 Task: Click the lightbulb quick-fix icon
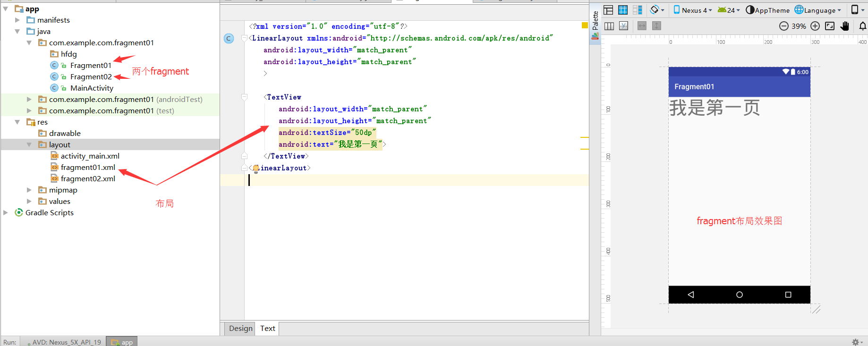coord(255,168)
